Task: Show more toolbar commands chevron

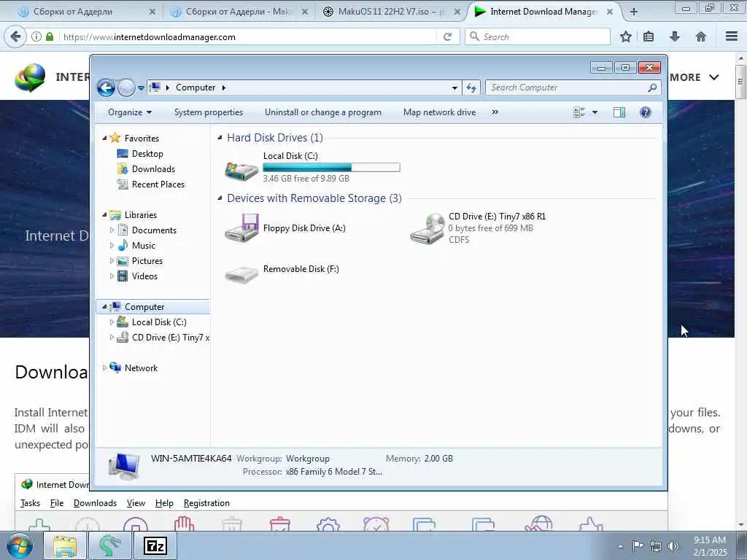Action: [x=495, y=112]
